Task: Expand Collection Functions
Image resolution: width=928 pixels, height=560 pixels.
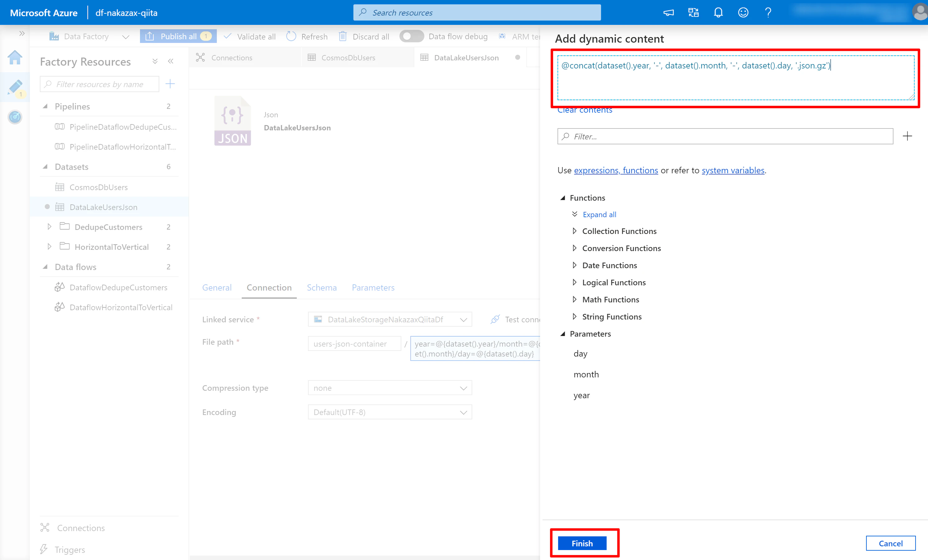Action: click(x=574, y=231)
